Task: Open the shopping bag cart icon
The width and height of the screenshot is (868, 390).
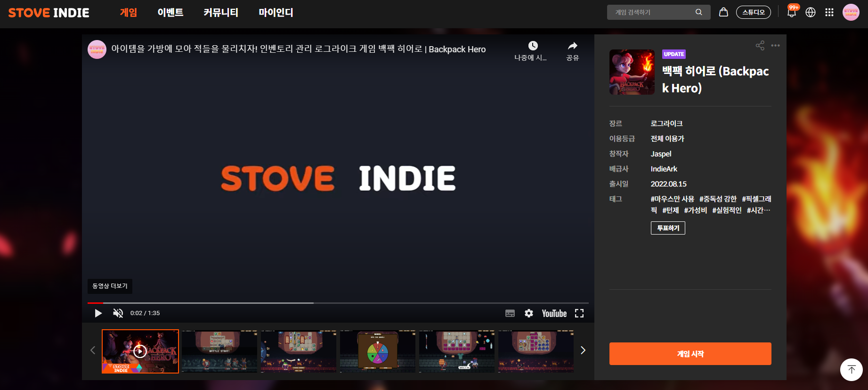Action: (723, 12)
